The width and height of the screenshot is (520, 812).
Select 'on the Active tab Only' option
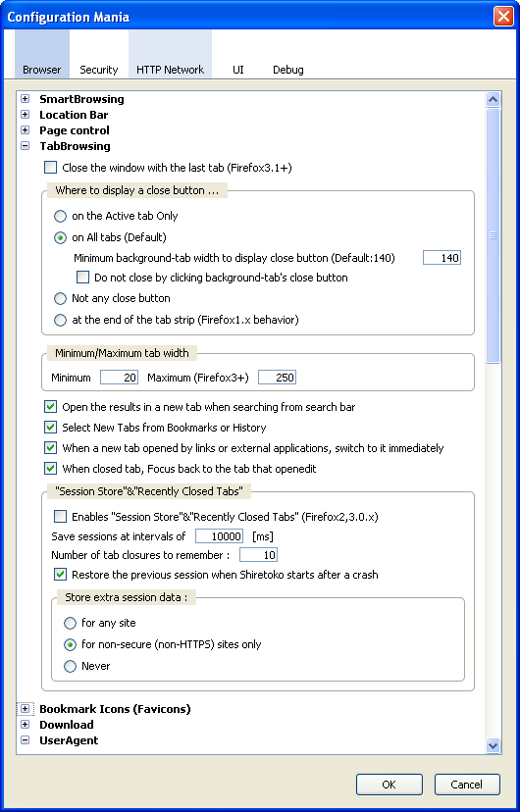60,216
